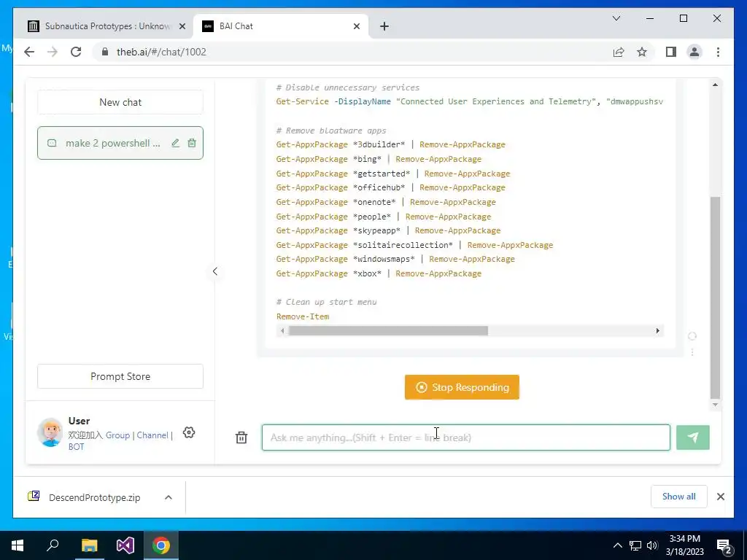Viewport: 747px width, 560px height.
Task: Open the notification center icon
Action: 724,545
